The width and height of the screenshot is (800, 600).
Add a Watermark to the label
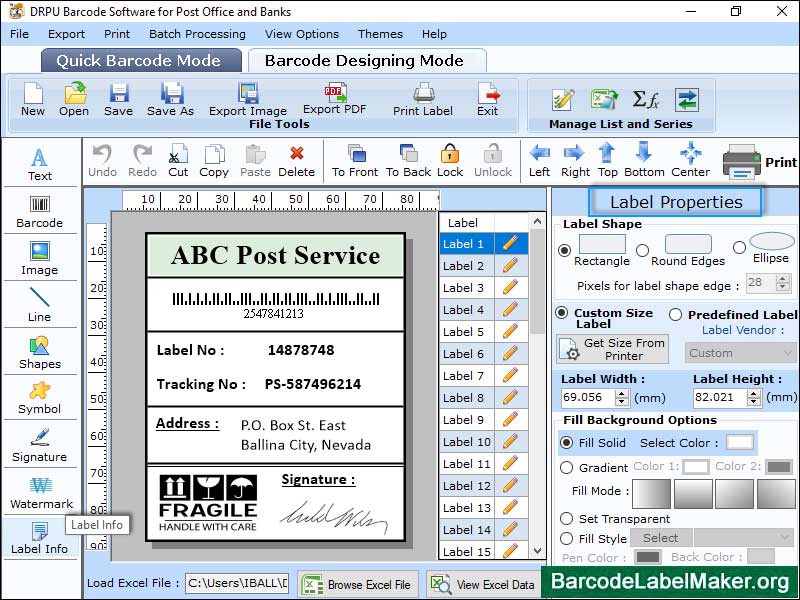pos(41,493)
